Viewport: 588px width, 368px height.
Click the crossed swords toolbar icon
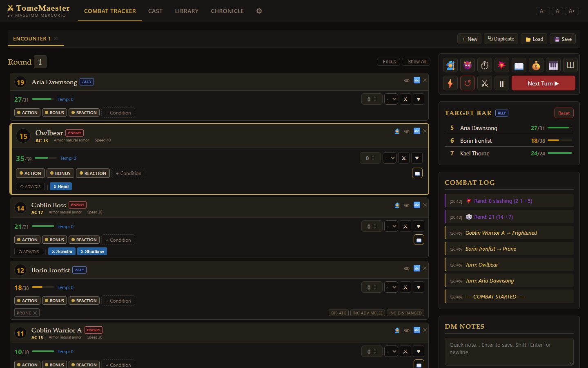pyautogui.click(x=485, y=83)
